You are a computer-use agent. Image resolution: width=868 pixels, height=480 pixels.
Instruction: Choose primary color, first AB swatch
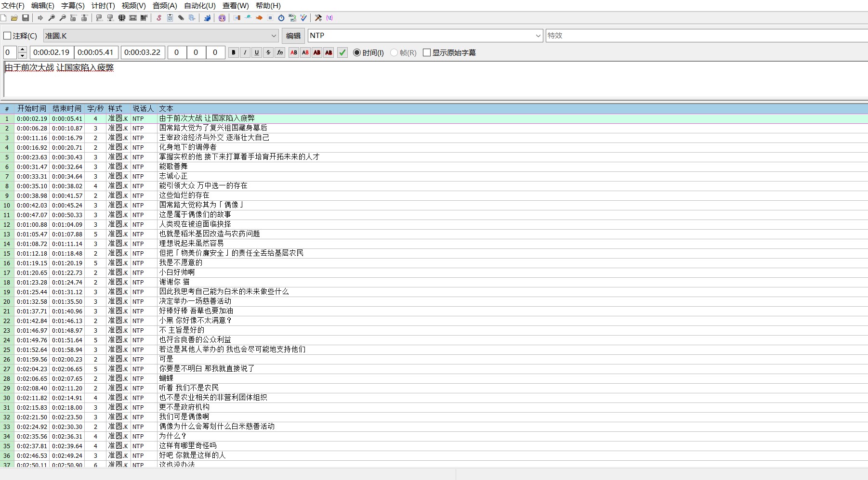(294, 52)
